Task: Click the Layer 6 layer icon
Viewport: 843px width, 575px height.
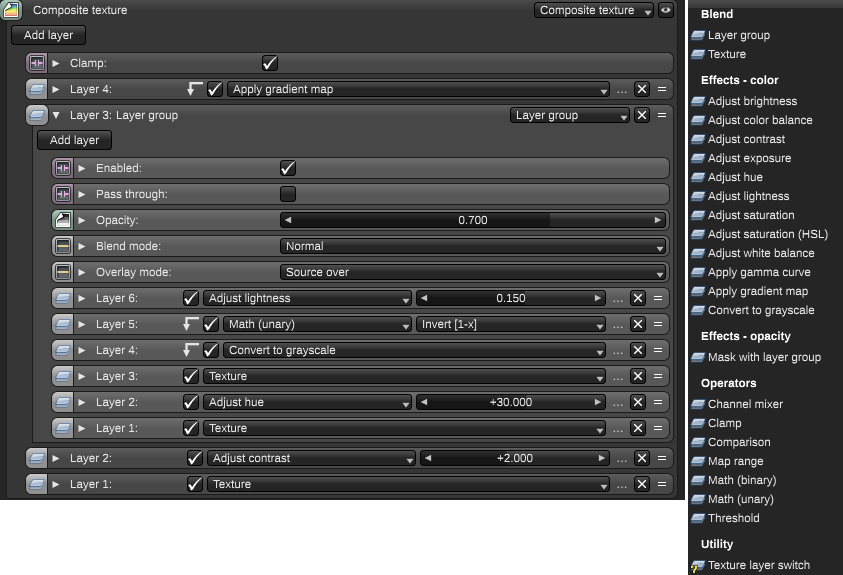Action: [62, 298]
